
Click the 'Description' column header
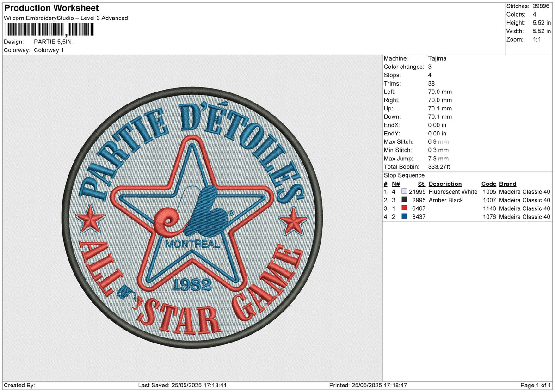445,184
